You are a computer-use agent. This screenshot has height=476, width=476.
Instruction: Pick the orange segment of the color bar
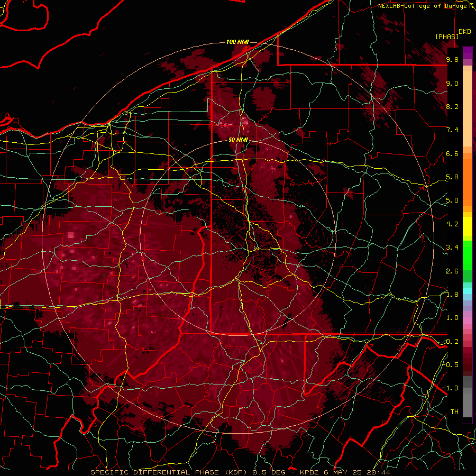coord(467,182)
